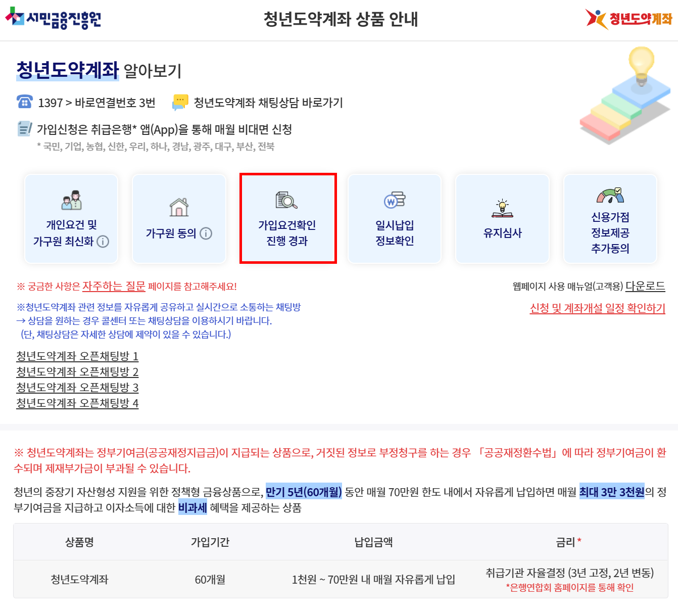Click the 서민금융진흥원 logo
This screenshot has width=678, height=616.
tap(53, 19)
